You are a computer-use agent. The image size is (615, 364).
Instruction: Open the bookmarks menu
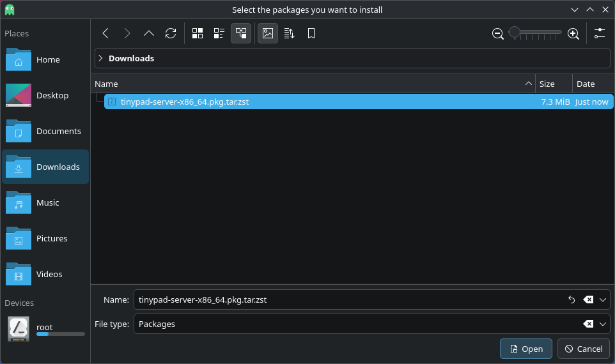coord(311,33)
